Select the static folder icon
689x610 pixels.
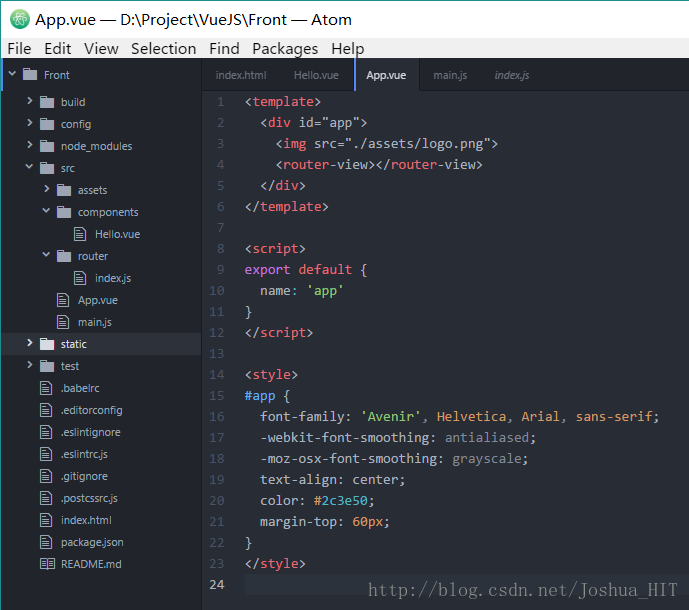47,344
